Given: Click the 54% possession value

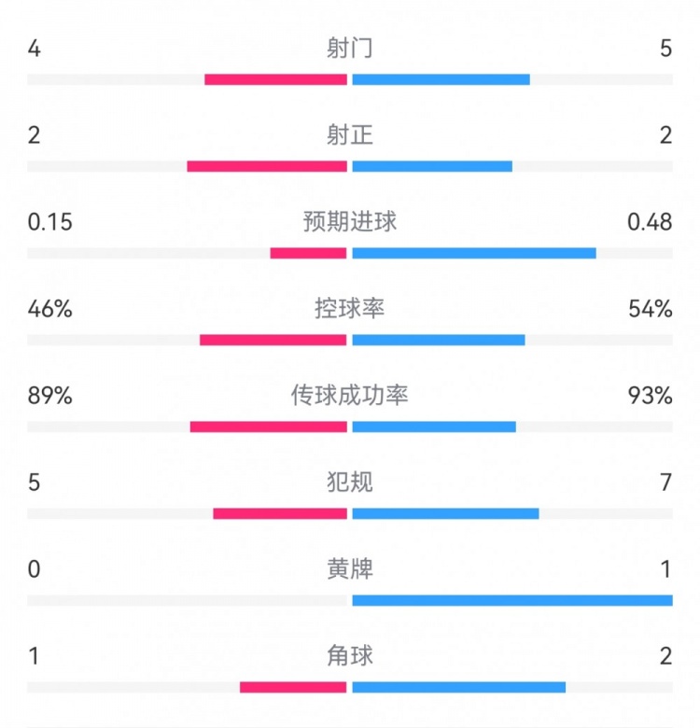Looking at the screenshot, I should (651, 309).
